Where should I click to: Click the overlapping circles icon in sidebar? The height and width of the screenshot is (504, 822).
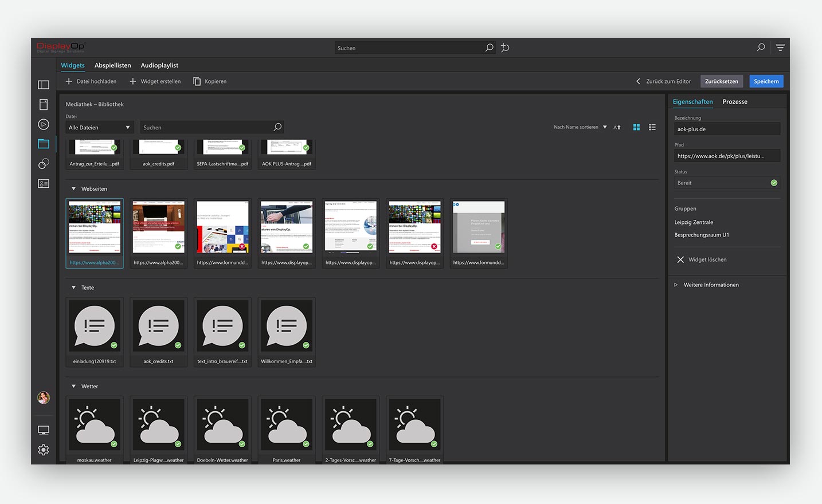tap(44, 164)
